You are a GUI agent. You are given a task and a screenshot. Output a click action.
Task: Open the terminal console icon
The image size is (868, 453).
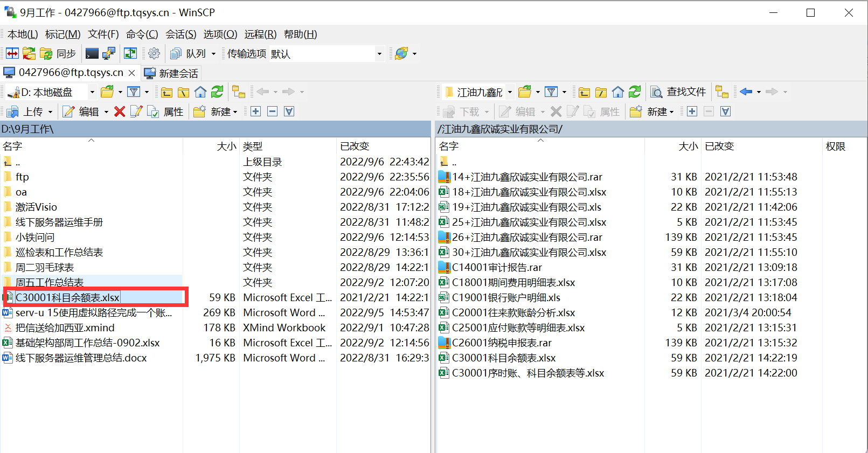pyautogui.click(x=92, y=53)
